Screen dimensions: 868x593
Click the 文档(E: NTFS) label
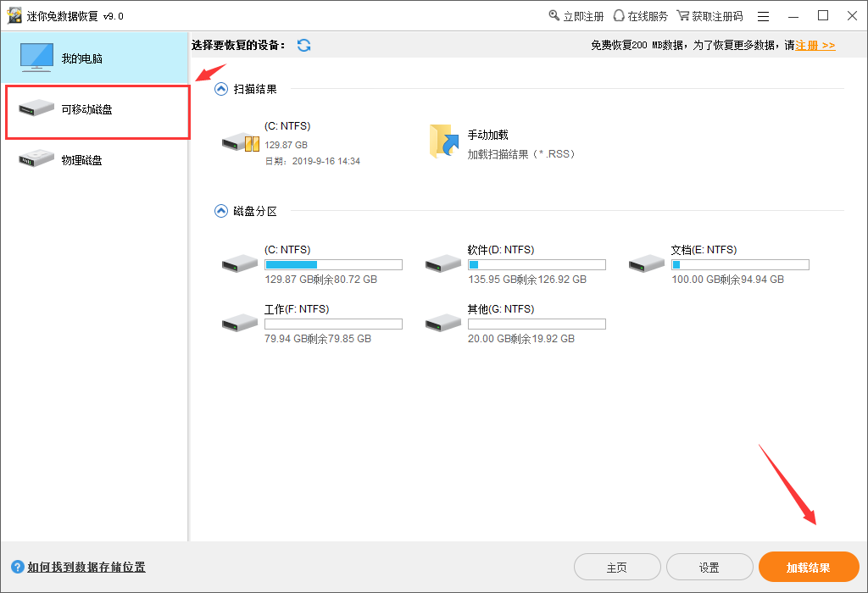coord(704,250)
